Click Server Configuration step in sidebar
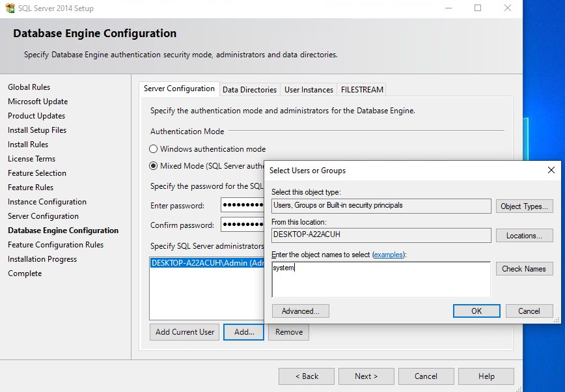Screen dimensions: 565x392 point(43,216)
